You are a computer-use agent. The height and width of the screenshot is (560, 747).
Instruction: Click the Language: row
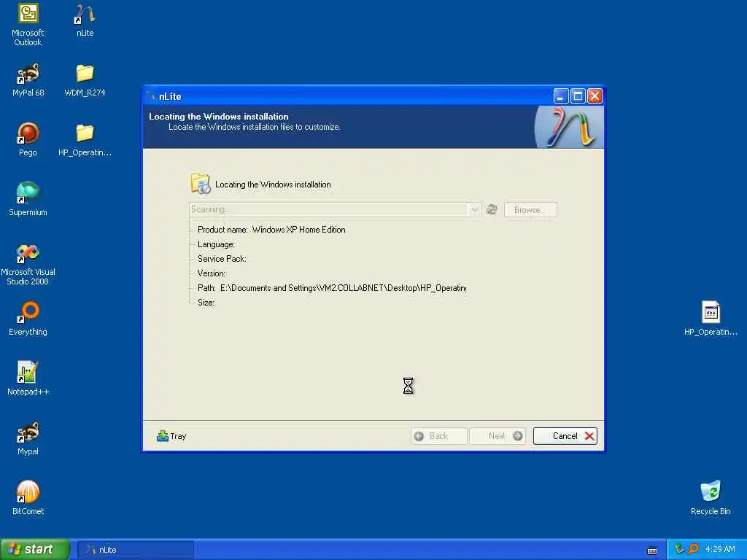coord(216,244)
